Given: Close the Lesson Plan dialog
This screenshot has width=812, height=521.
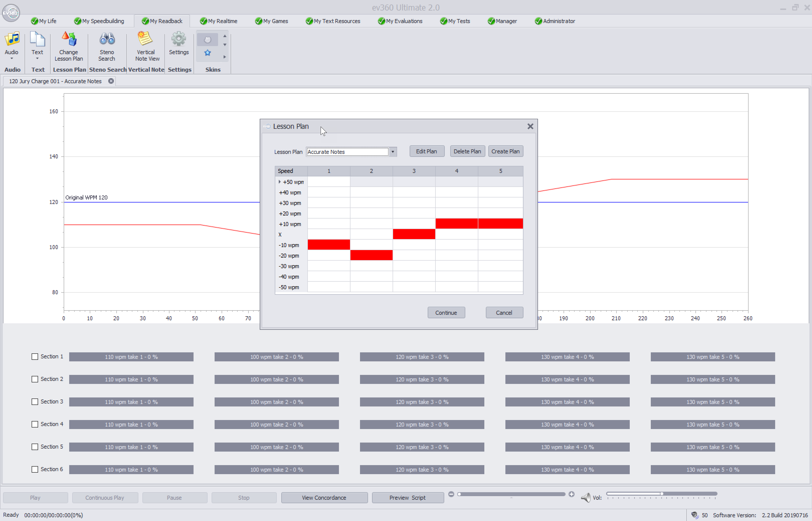Looking at the screenshot, I should tap(530, 126).
